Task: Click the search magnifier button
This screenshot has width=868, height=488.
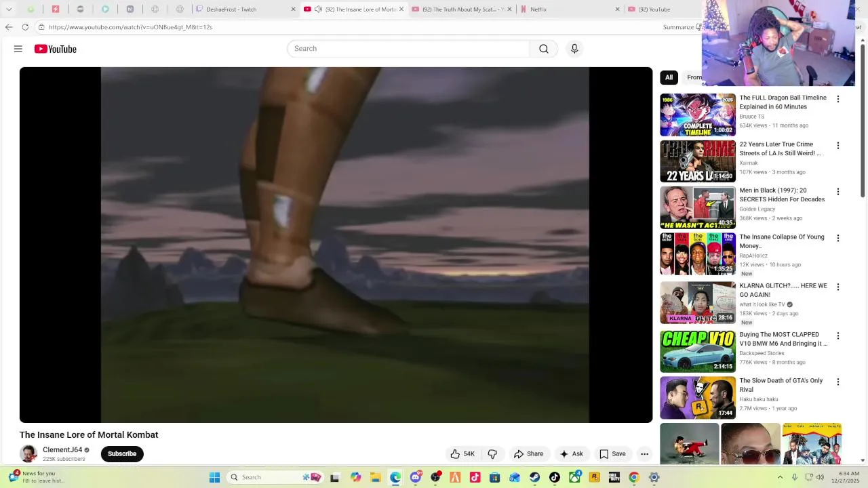Action: click(544, 49)
